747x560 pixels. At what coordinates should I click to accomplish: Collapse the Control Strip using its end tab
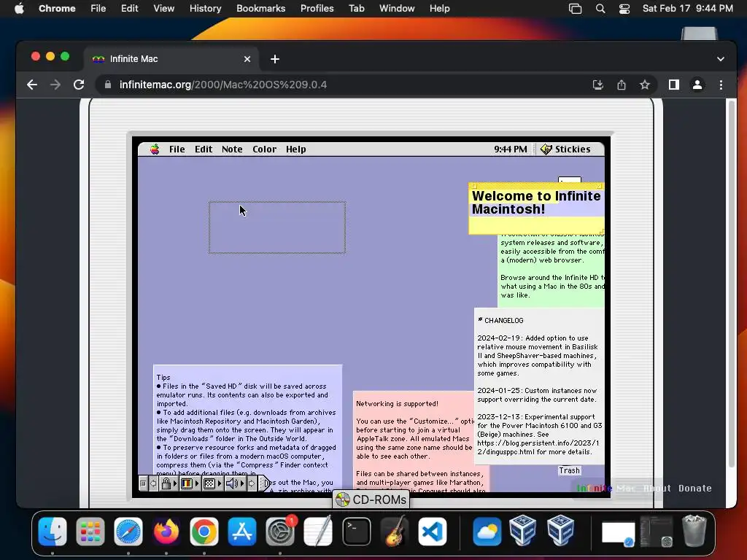click(x=265, y=483)
